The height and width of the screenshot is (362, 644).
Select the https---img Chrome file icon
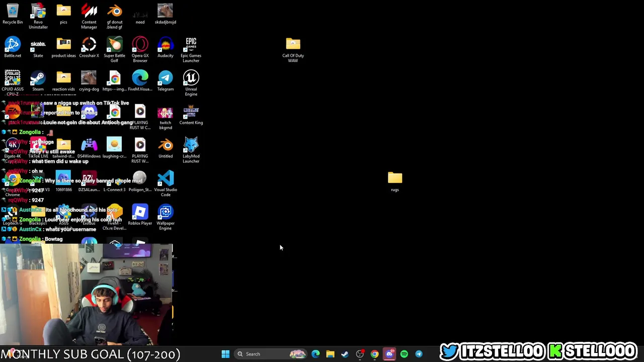tap(115, 81)
